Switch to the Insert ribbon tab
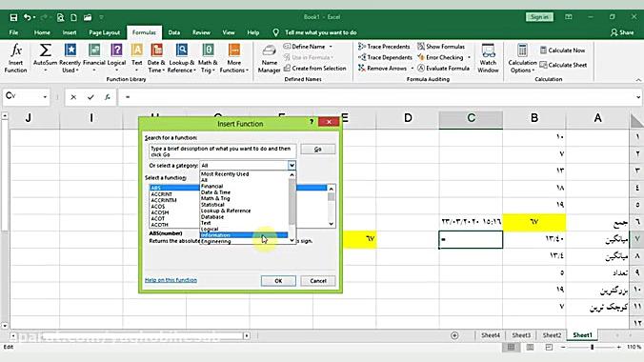Viewport: 644px width, 362px height. point(70,32)
